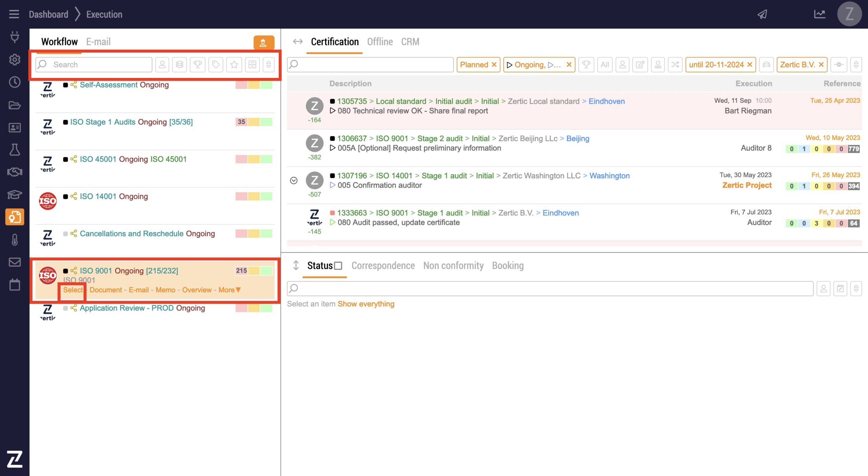Open the hamburger menu icon
Image resolution: width=868 pixels, height=476 pixels.
pyautogui.click(x=14, y=14)
